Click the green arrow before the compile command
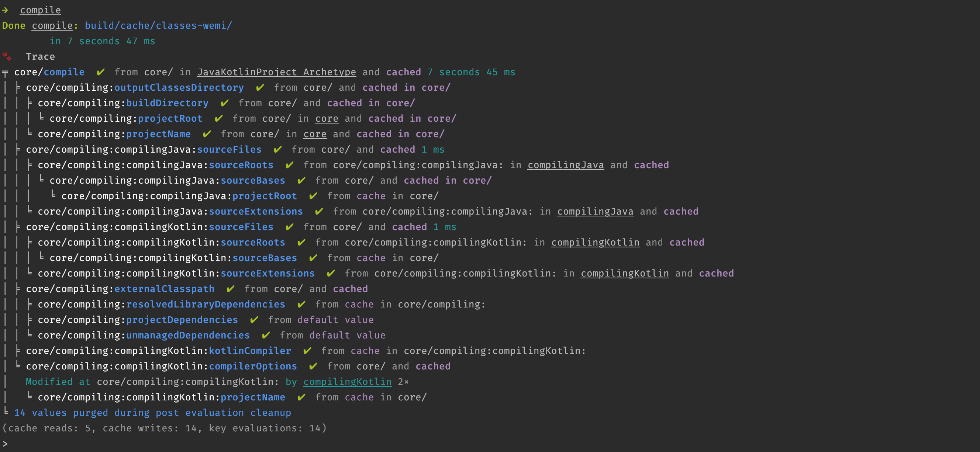 tap(5, 10)
